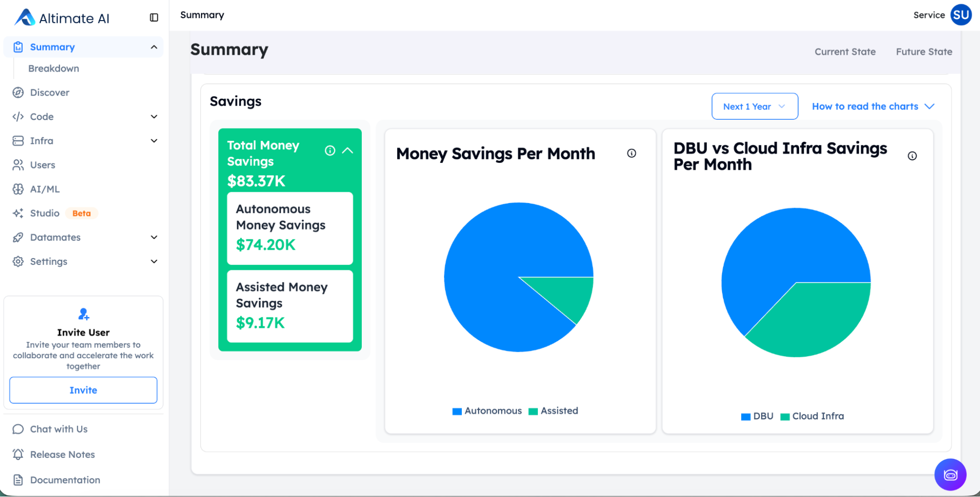Click the Chat with Us bubble icon
The width and height of the screenshot is (980, 497).
(x=18, y=429)
